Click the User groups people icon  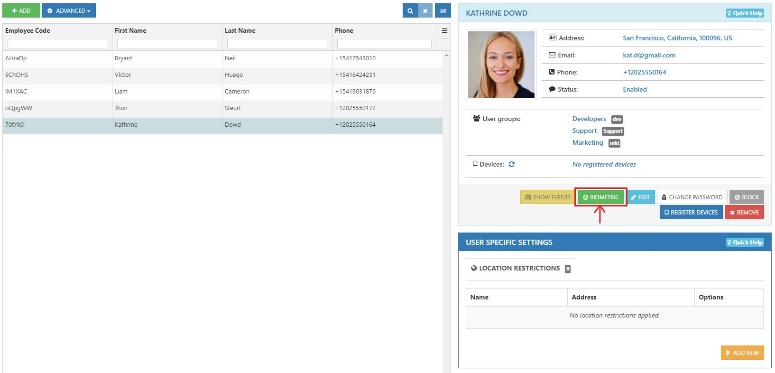coord(476,119)
